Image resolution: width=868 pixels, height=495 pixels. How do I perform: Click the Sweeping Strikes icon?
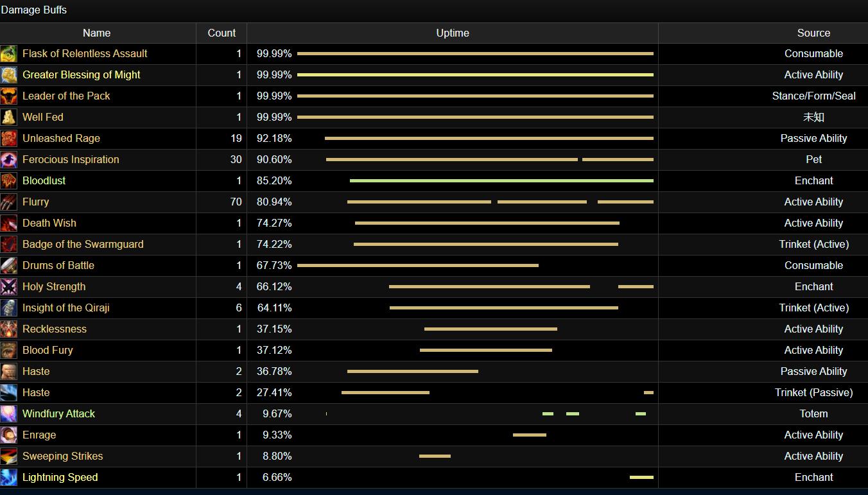coord(9,456)
